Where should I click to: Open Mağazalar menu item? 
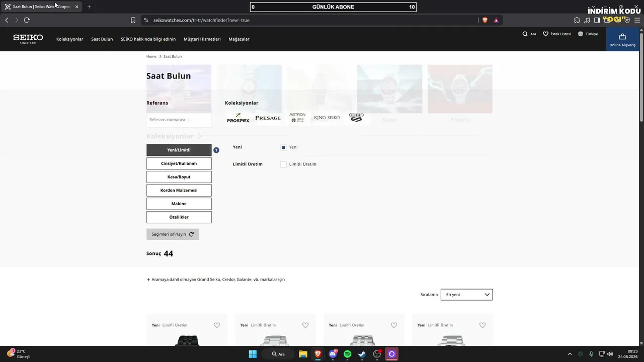pos(239,39)
